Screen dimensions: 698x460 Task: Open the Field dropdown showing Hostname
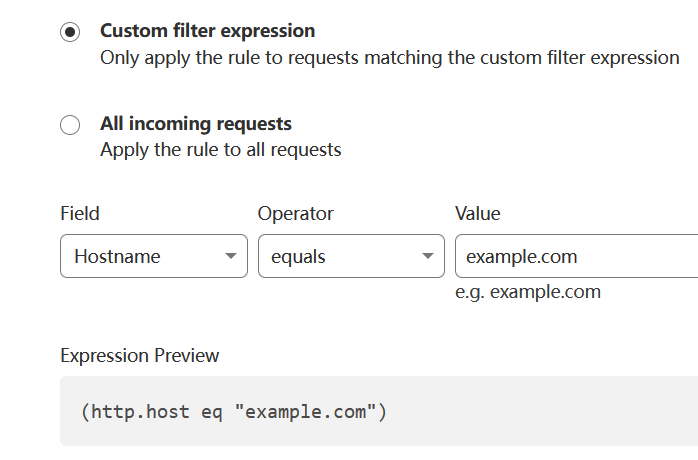tap(154, 256)
